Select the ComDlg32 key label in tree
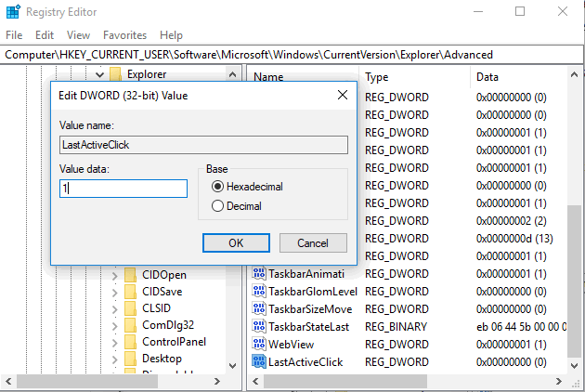 click(x=168, y=325)
